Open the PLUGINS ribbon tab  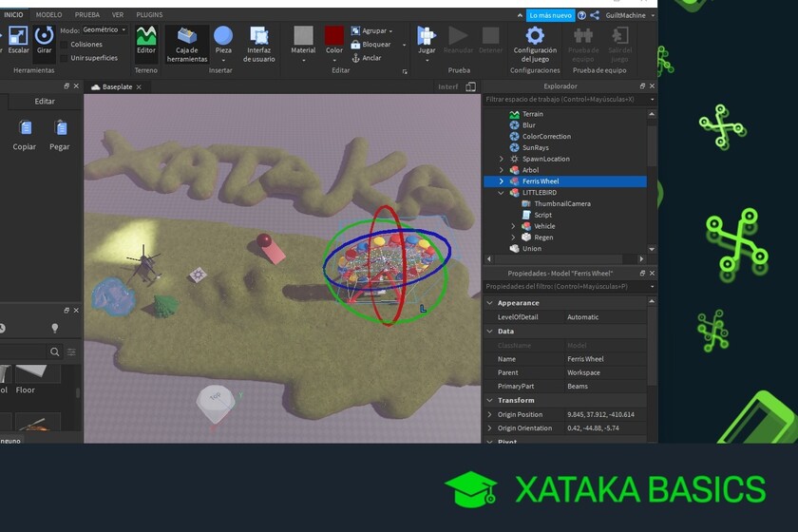pyautogui.click(x=149, y=15)
